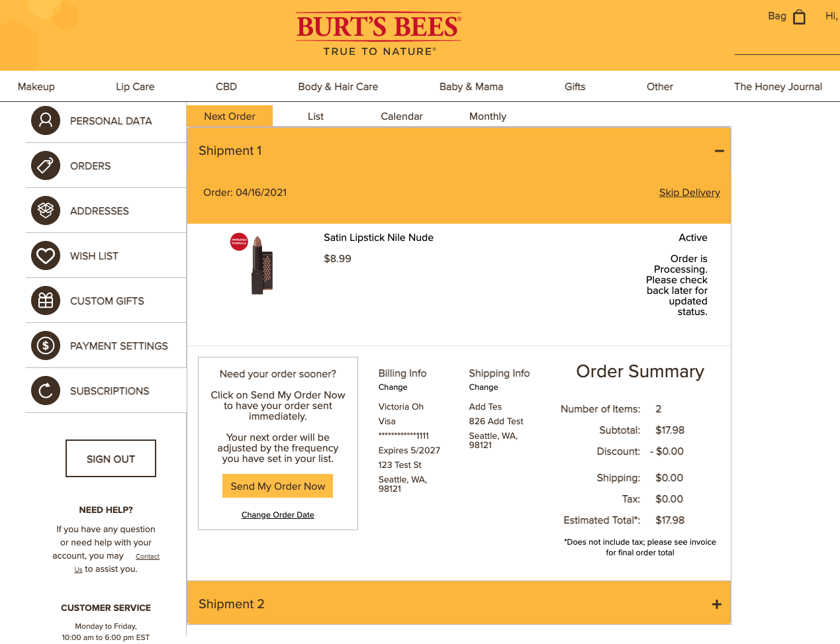This screenshot has width=840, height=644.
Task: Switch to the Next Order tab
Action: (x=229, y=116)
